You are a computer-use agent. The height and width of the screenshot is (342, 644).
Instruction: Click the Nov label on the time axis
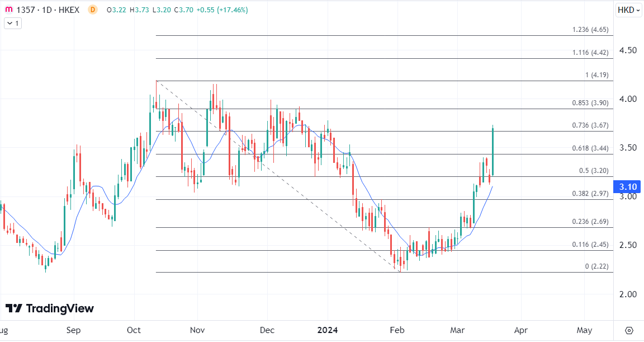196,330
